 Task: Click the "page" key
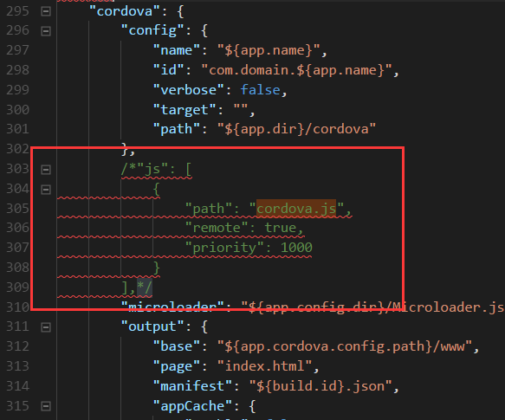click(x=177, y=366)
